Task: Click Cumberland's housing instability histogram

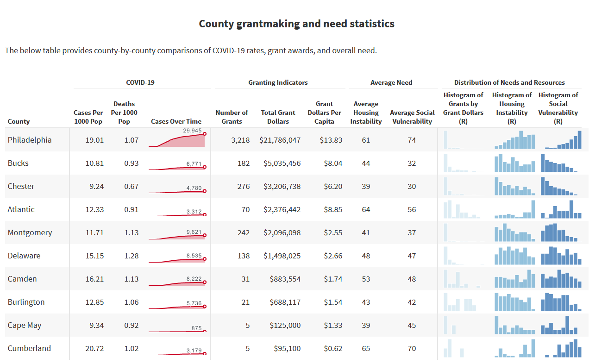Action: click(514, 348)
